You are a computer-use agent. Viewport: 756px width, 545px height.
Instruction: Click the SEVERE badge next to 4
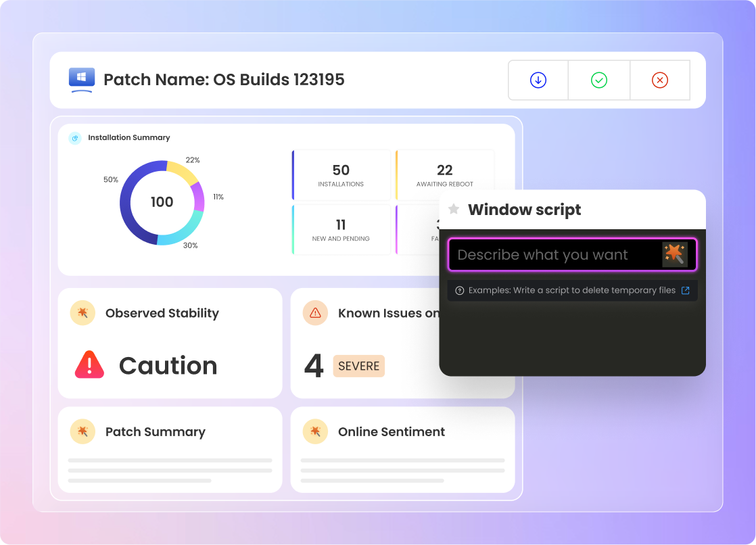tap(359, 366)
